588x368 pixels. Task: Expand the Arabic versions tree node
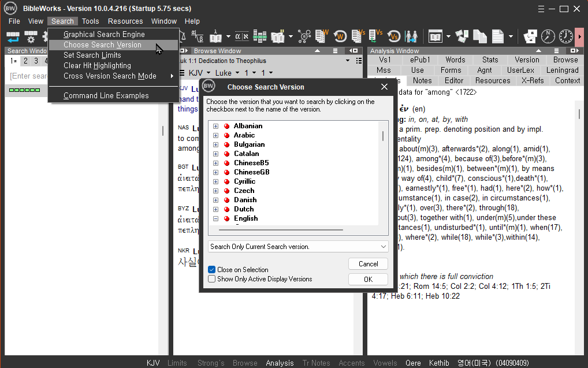coord(215,135)
